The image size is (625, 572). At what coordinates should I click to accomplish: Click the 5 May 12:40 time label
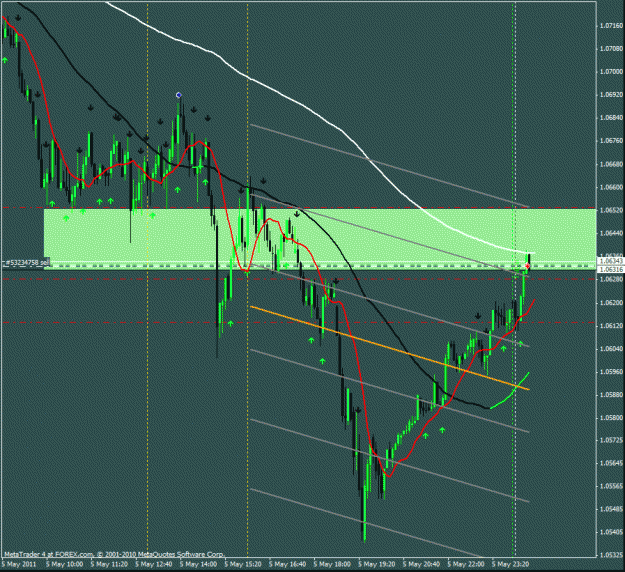pyautogui.click(x=153, y=564)
